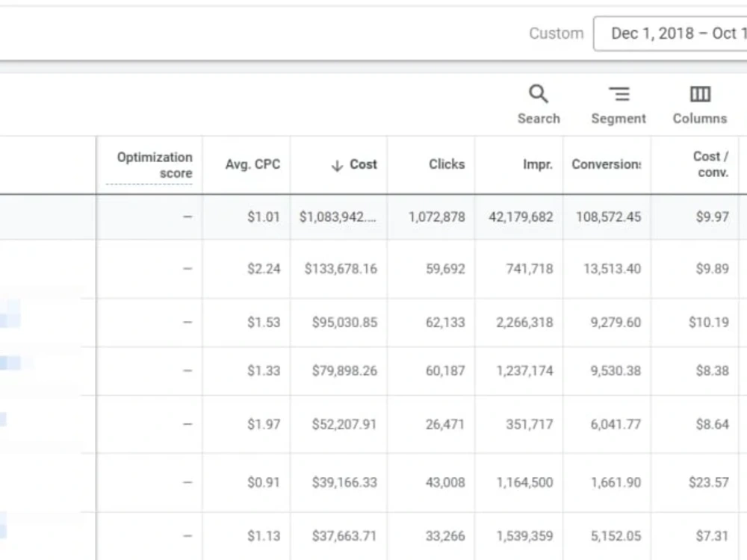Viewport: 747px width, 560px height.
Task: Click the descending sort arrow beside Cost
Action: 337,165
